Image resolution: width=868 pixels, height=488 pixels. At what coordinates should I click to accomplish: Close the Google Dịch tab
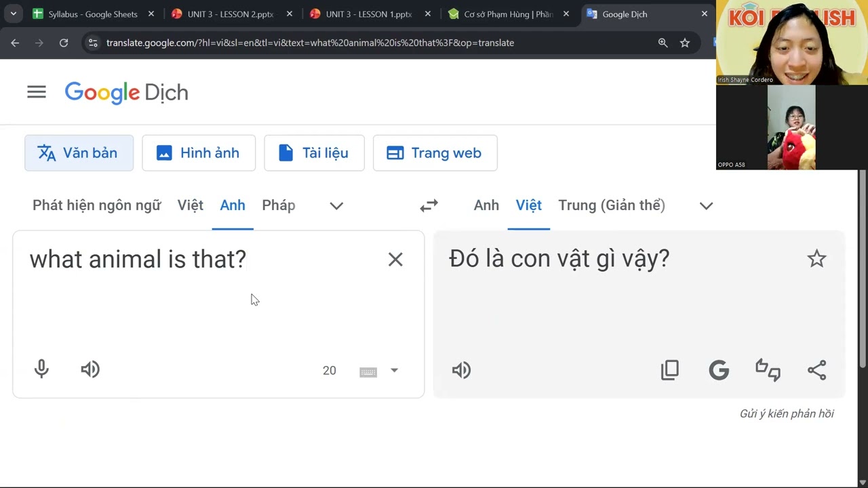705,14
